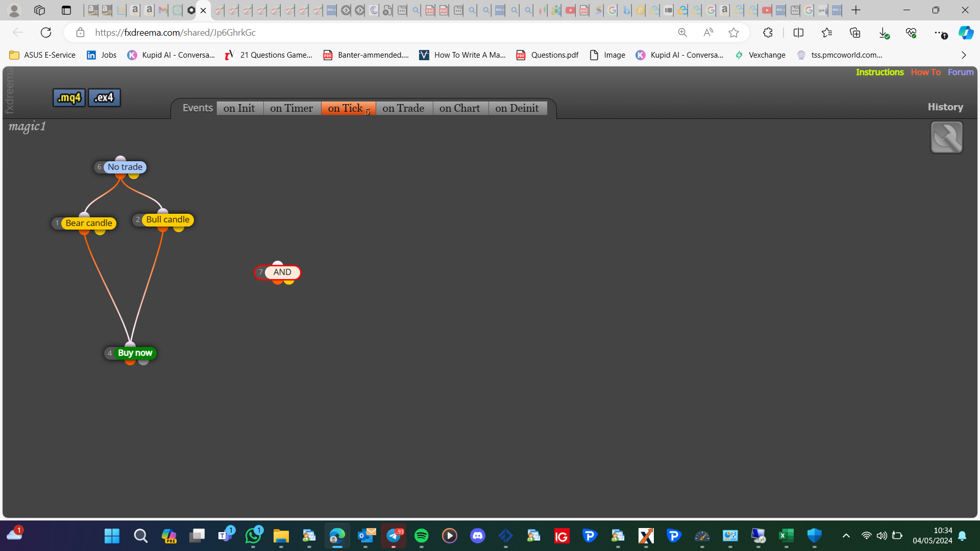Open the Vexchange bookmark

[760, 55]
